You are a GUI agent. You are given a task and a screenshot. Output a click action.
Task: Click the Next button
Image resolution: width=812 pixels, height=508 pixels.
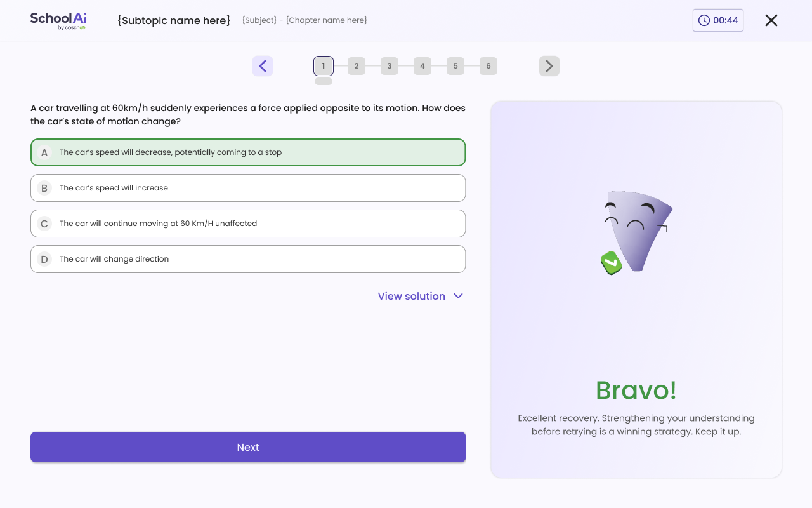248,447
